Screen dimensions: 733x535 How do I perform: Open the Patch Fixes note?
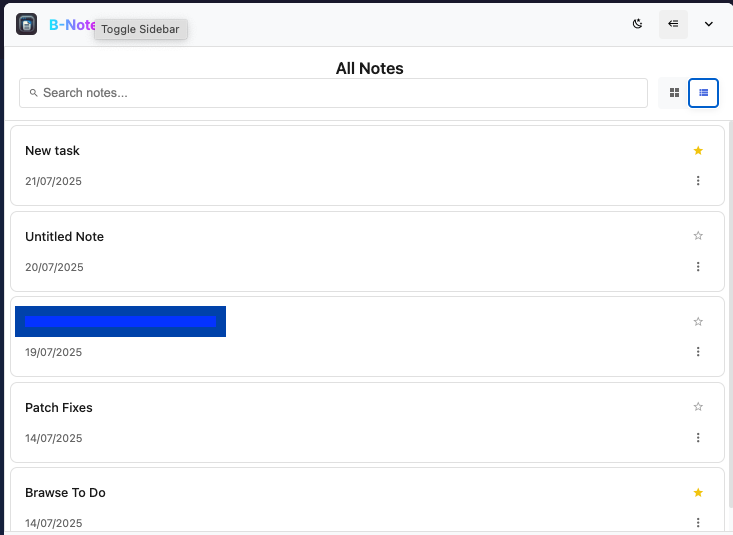[59, 408]
